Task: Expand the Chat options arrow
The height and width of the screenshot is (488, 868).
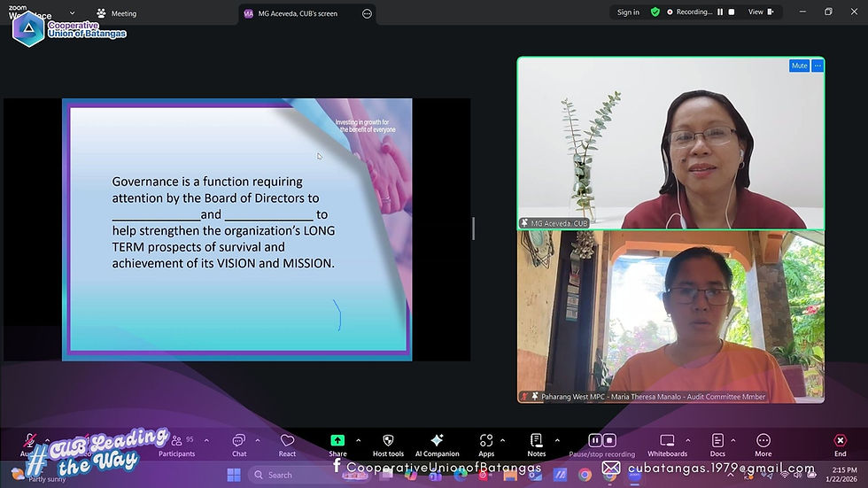Action: [258, 441]
